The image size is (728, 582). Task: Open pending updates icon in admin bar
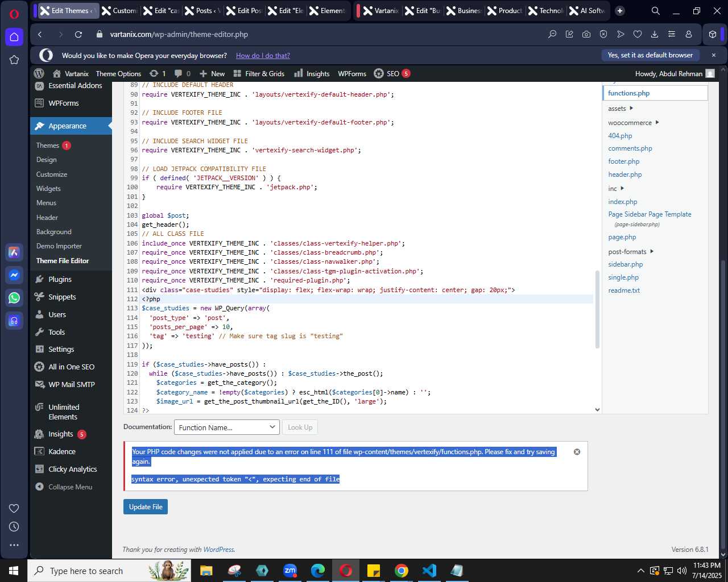pos(157,73)
